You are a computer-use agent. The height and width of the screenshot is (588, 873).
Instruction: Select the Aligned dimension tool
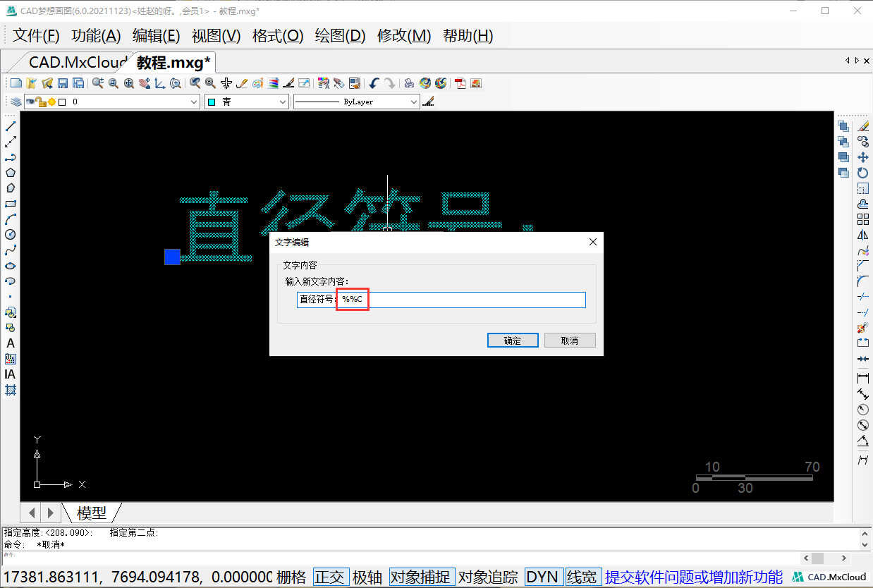[863, 394]
